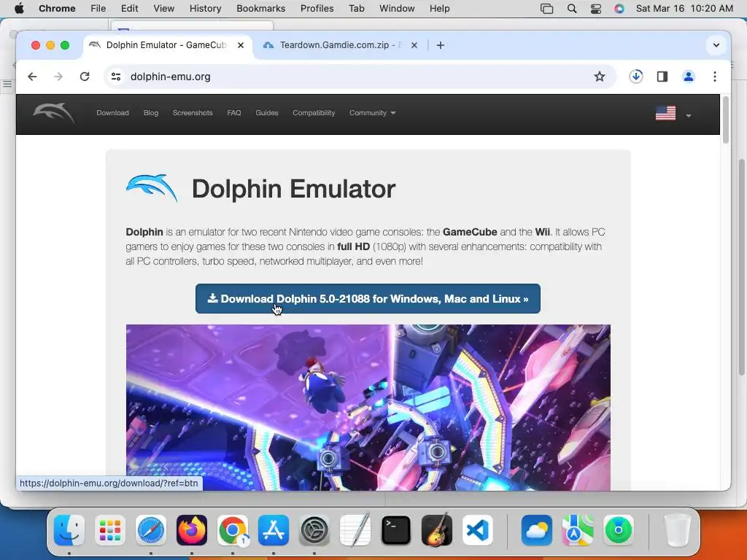Click the blue Dolphin logo beside the heading
This screenshot has height=560, width=747.
pos(152,188)
